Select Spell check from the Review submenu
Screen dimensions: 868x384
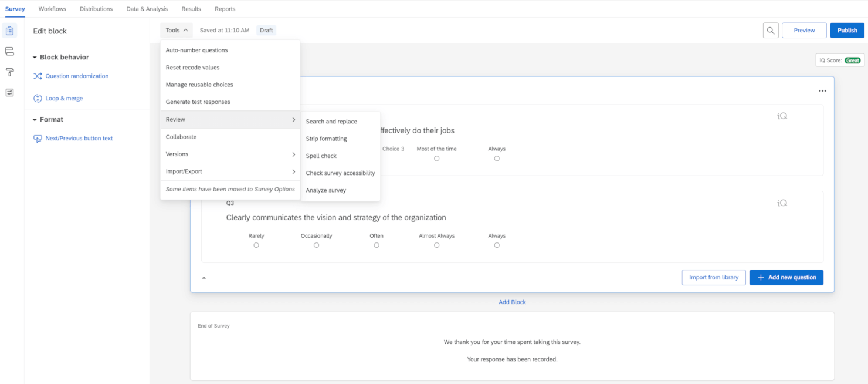point(321,156)
